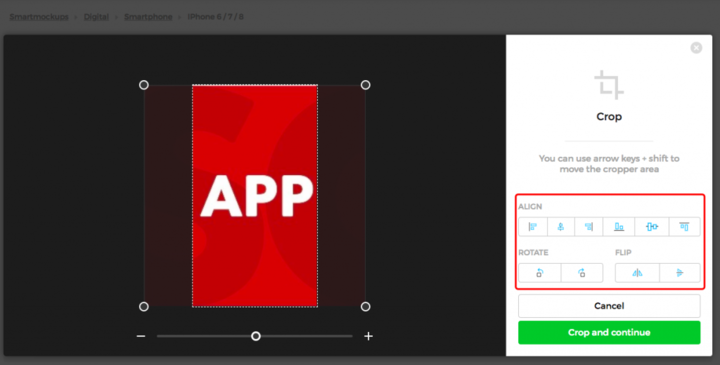Zoom in with the plus icon
Screen dimensions: 720x365
[368, 336]
